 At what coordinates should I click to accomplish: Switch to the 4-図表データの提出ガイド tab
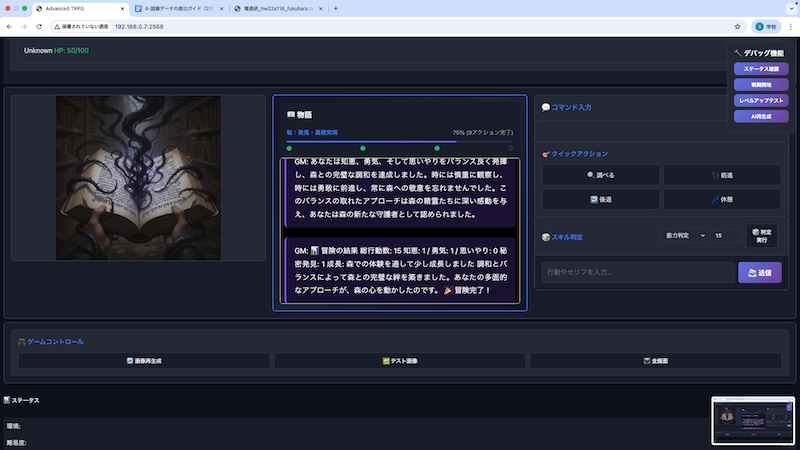click(x=179, y=9)
